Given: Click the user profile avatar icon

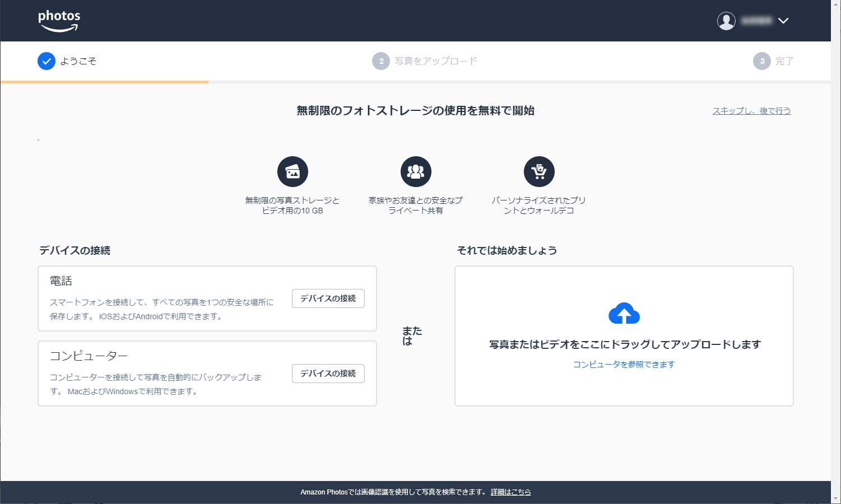Looking at the screenshot, I should [726, 21].
